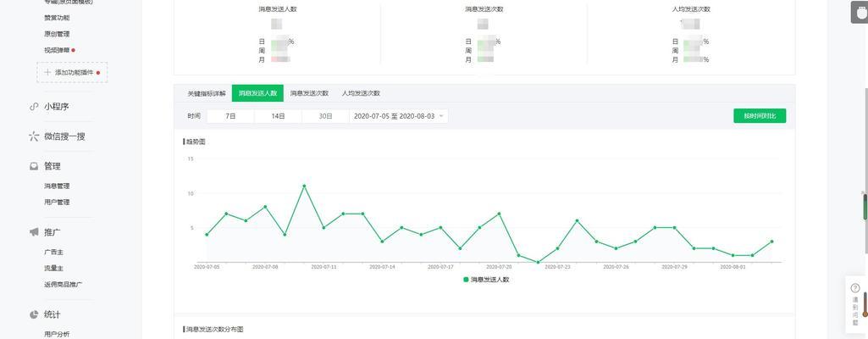Click the plus icon of 添加功能插件
Screen dimensions: 868x339
(47, 73)
